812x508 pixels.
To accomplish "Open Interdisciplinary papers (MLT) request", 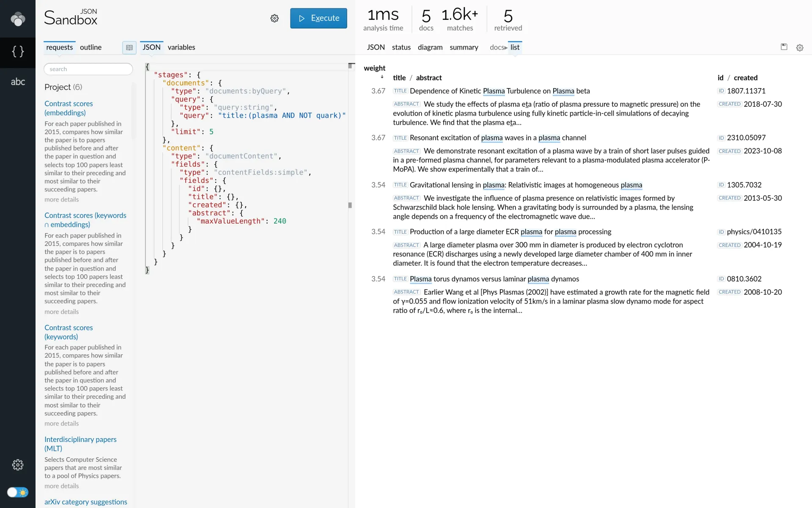I will [x=80, y=444].
